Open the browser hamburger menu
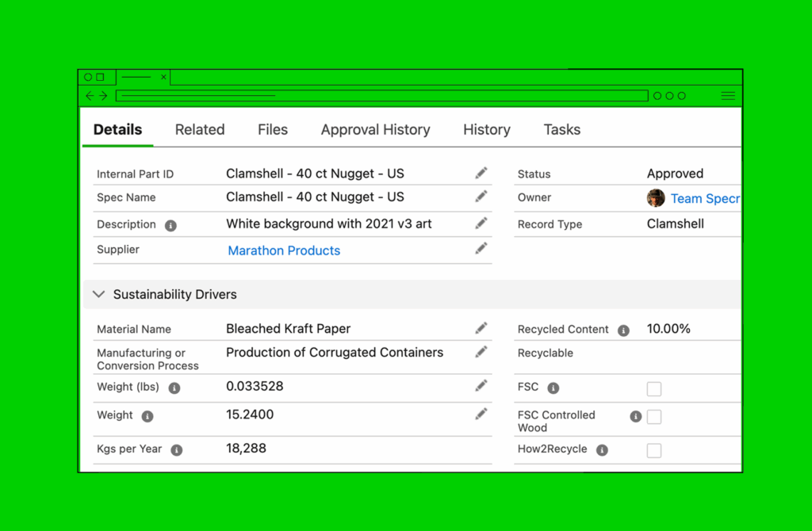Screen dimensions: 812x531 click(x=727, y=96)
